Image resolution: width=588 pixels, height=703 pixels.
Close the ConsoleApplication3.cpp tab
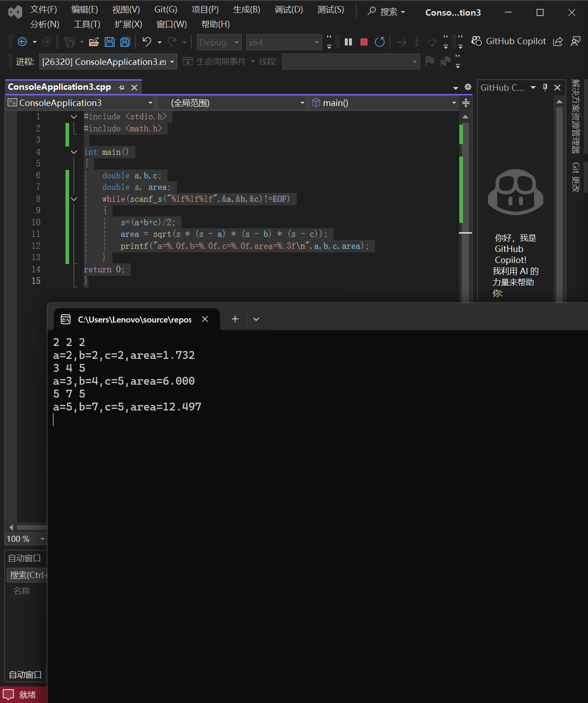[134, 88]
